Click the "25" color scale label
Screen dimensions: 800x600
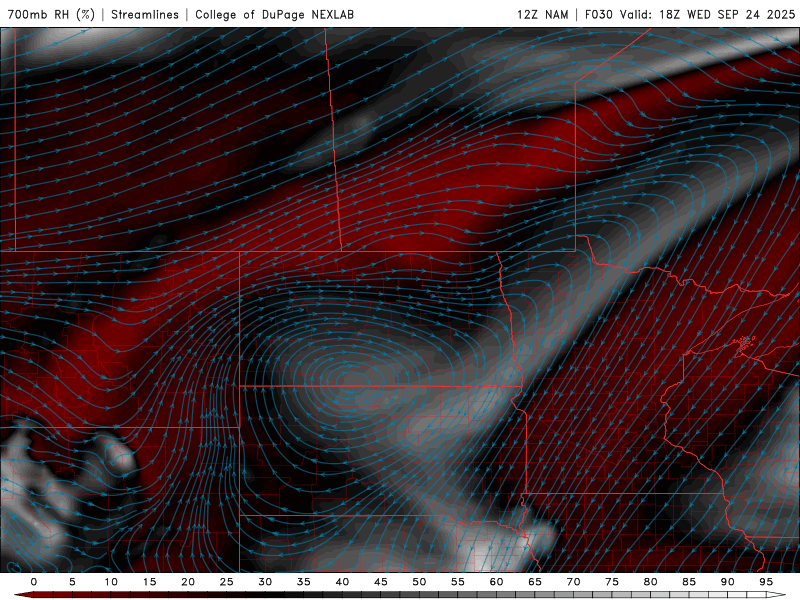click(x=227, y=582)
